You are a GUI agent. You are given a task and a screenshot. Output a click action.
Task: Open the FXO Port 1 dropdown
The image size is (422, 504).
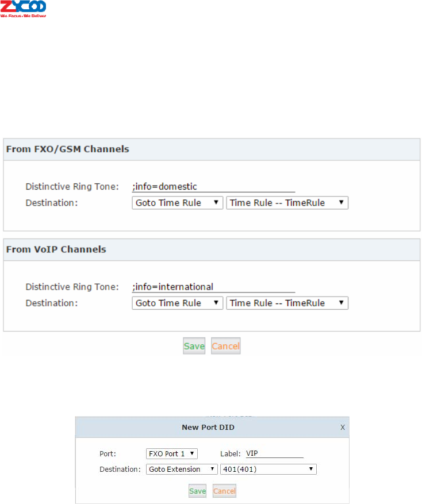[172, 453]
